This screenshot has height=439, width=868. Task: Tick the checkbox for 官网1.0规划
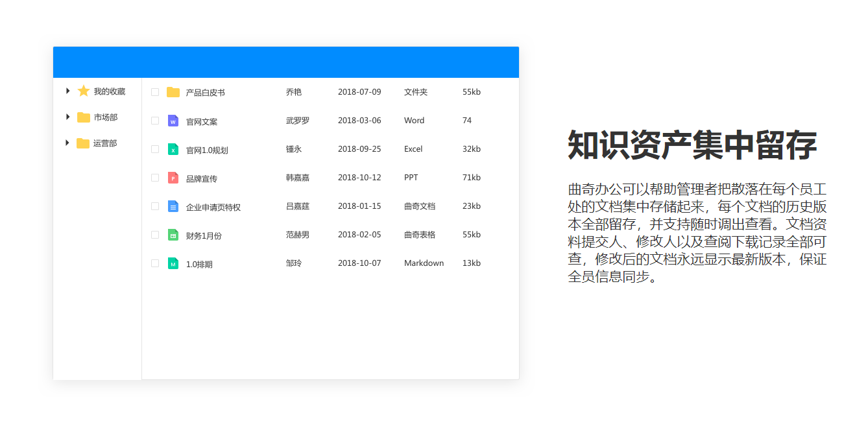[155, 149]
